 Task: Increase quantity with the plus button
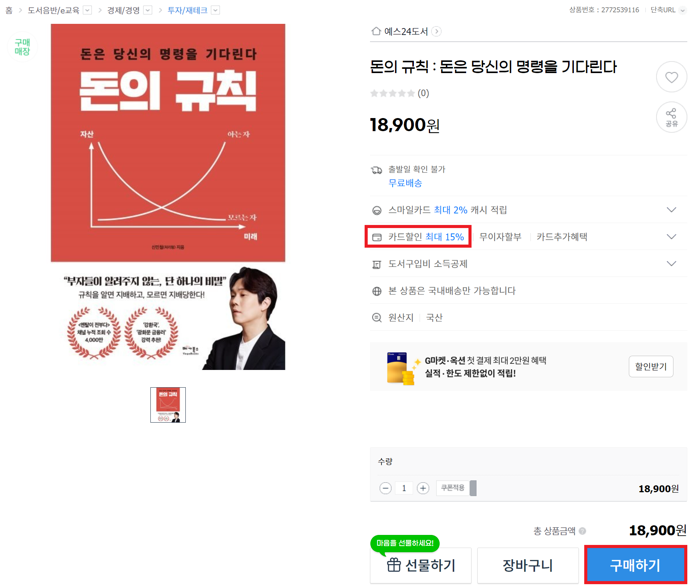tap(423, 488)
